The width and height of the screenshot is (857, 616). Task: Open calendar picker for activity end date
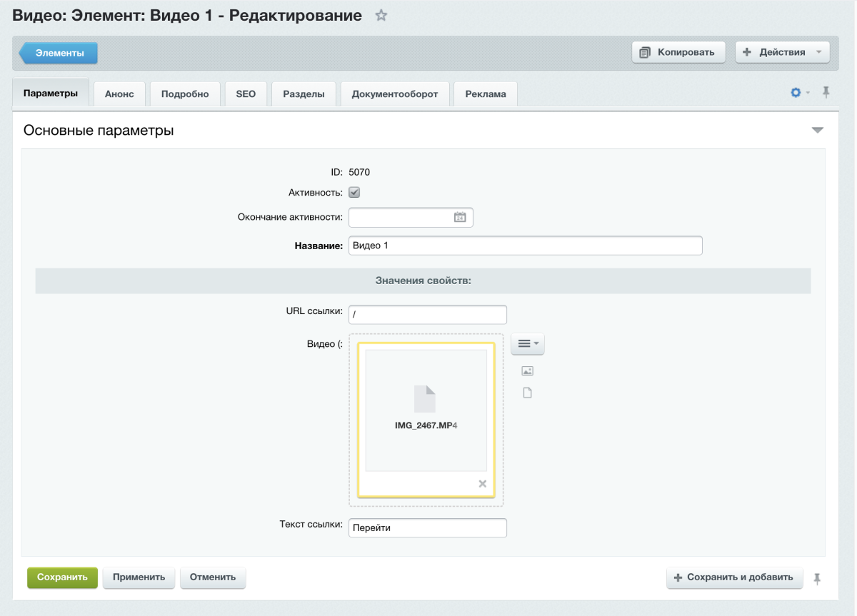[x=460, y=218]
